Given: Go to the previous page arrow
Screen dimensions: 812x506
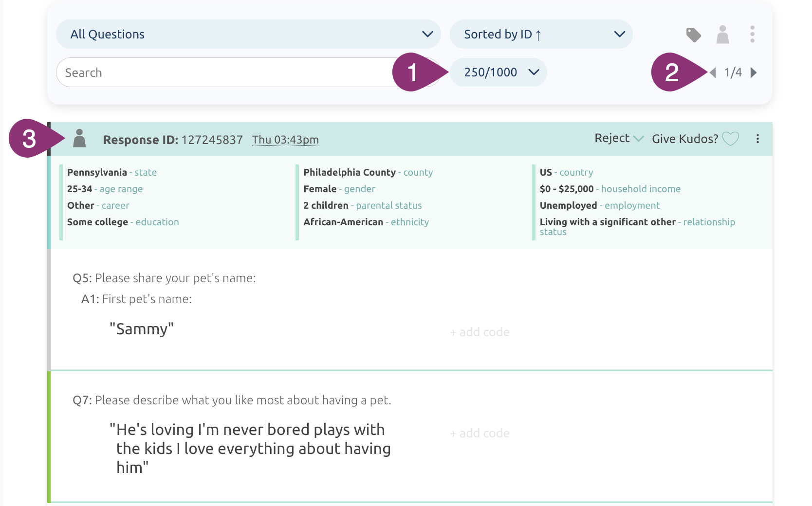Looking at the screenshot, I should pos(713,72).
